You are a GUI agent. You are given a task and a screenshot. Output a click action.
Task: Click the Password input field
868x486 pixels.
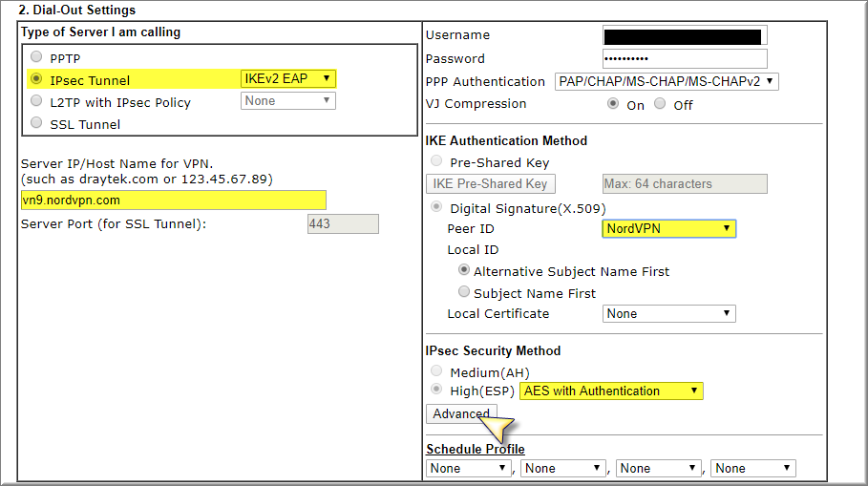pos(685,58)
